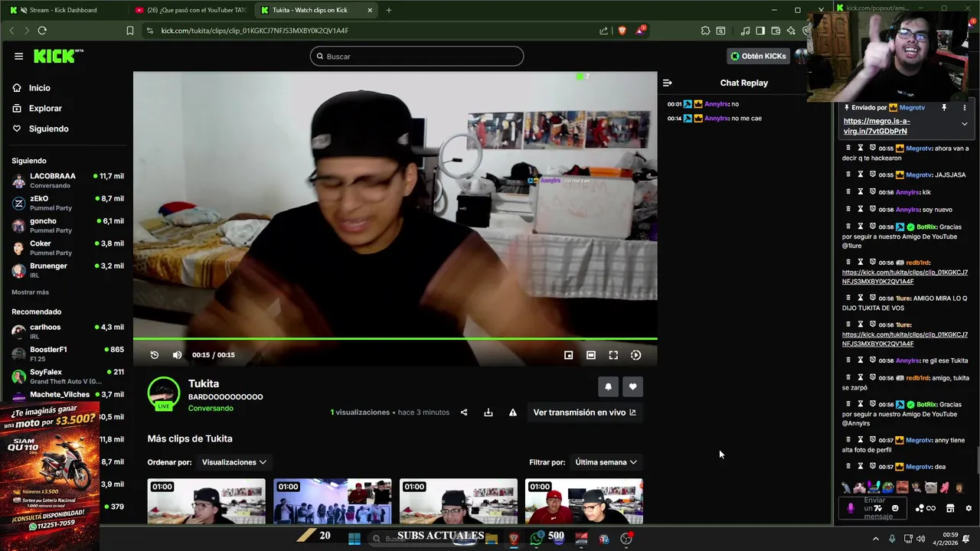Follow Tukita with the heart button
The width and height of the screenshot is (980, 551).
pyautogui.click(x=632, y=387)
